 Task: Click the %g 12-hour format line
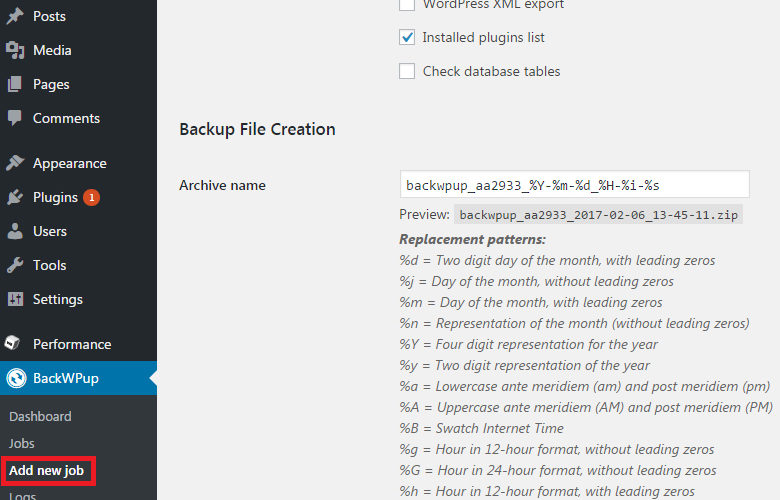pyautogui.click(x=557, y=450)
